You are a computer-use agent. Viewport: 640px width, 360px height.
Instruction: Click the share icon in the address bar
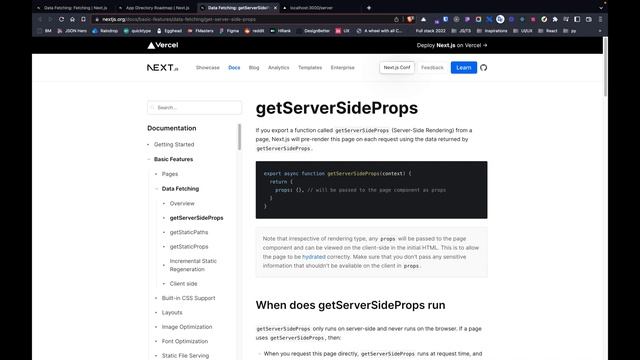396,19
